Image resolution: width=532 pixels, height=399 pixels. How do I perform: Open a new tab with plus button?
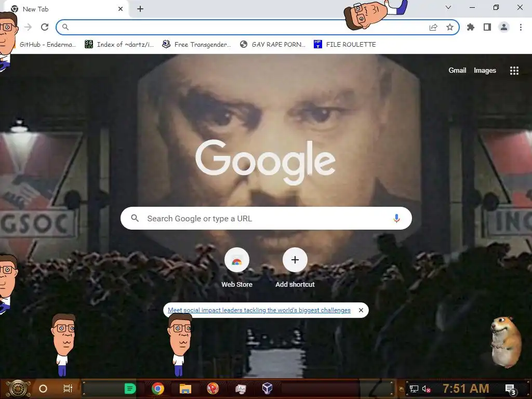click(140, 9)
